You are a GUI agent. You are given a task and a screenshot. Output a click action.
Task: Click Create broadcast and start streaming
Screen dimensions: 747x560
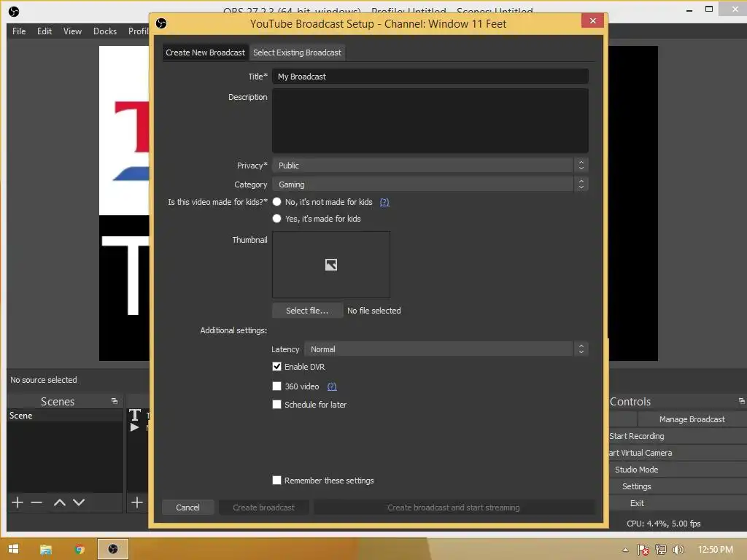[x=454, y=507]
